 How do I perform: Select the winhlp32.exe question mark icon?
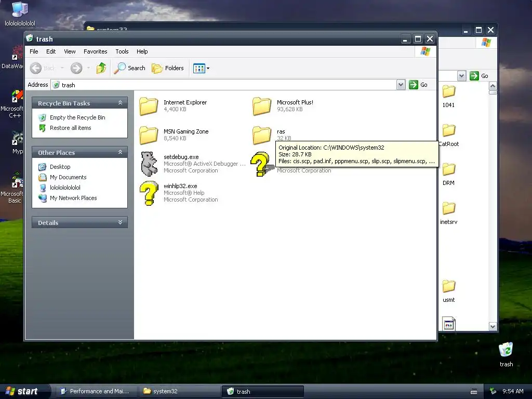coord(149,193)
